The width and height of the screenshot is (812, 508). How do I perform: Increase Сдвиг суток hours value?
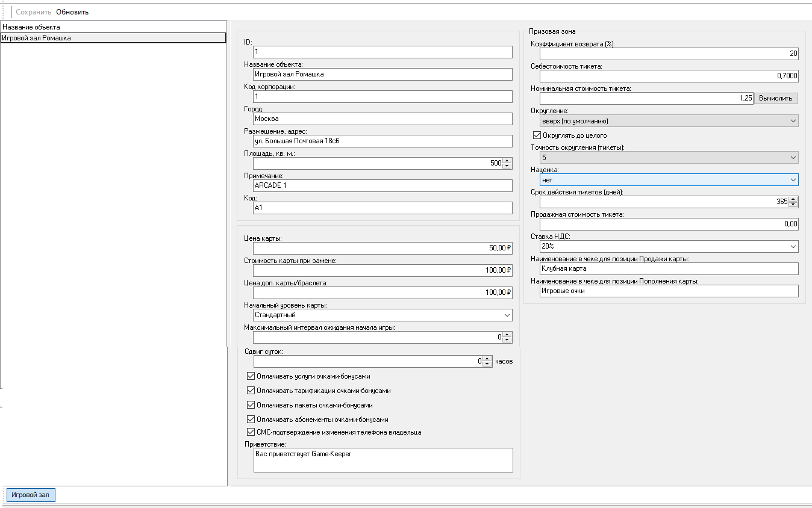click(x=487, y=359)
